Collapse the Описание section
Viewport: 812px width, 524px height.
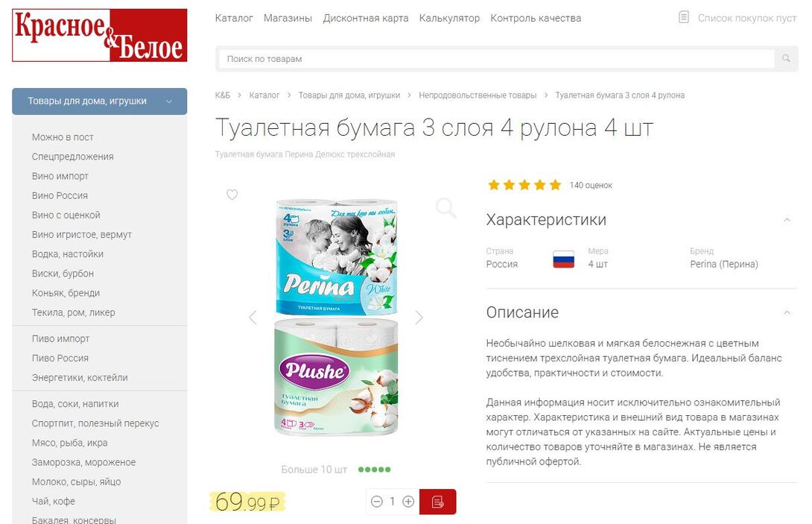[x=787, y=312]
